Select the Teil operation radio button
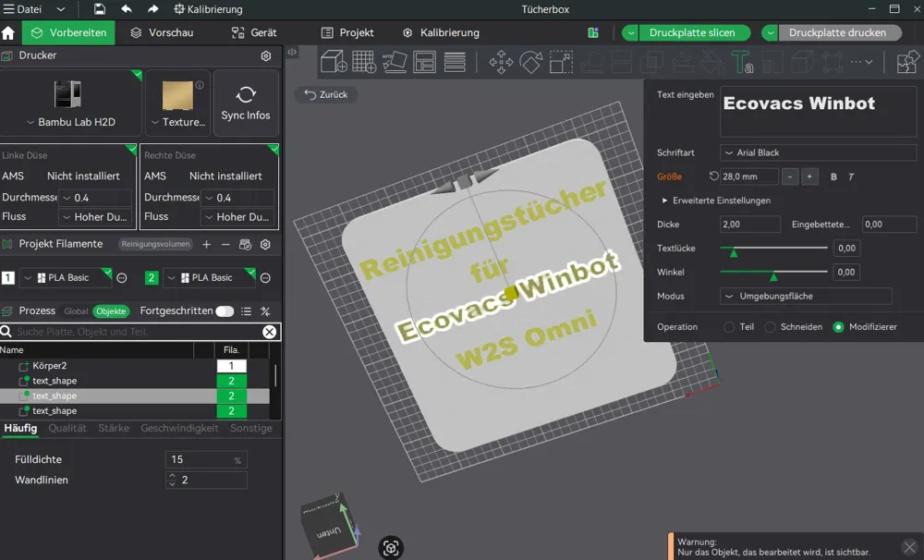 [729, 326]
